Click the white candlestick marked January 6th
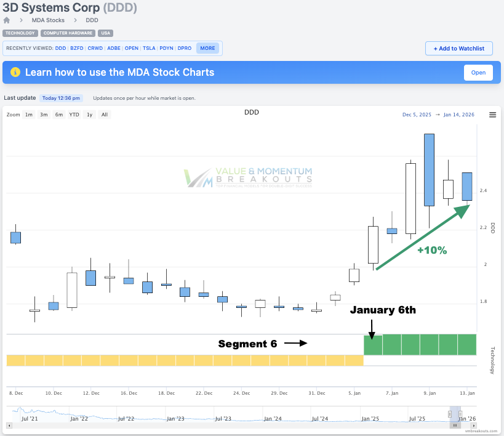The height and width of the screenshot is (436, 504). coord(372,244)
